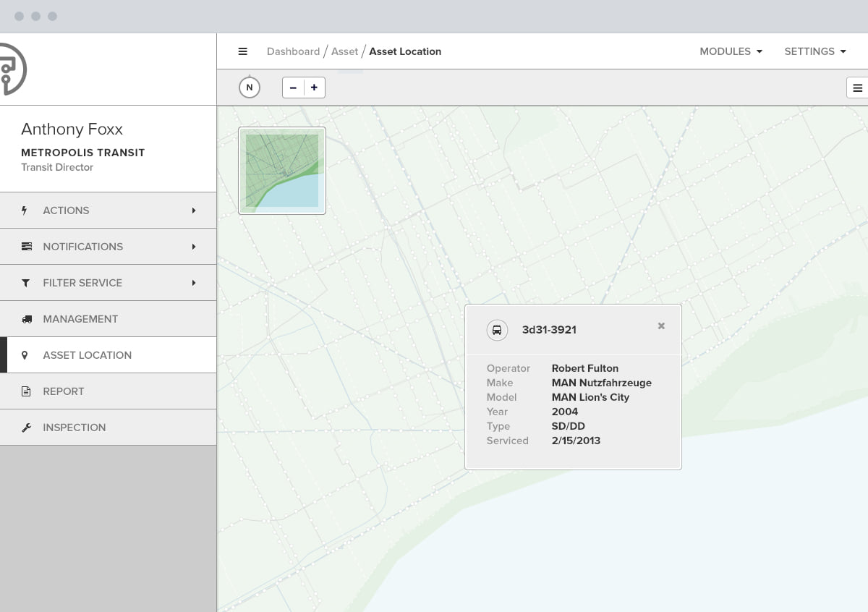Click the map pin Asset Location icon

[25, 355]
